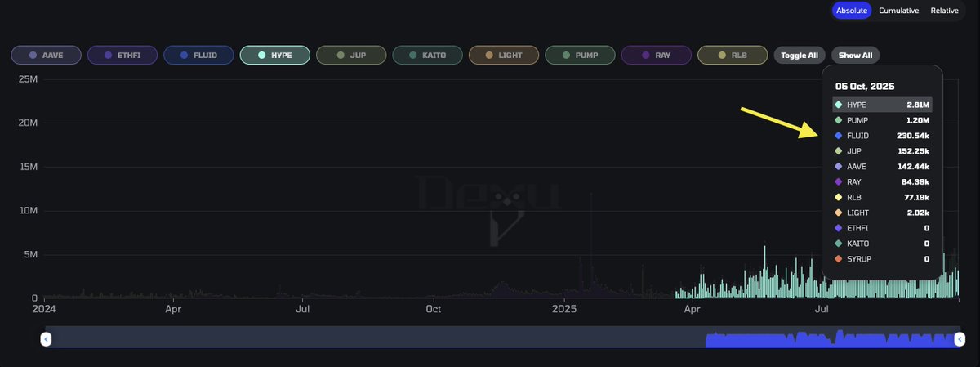The width and height of the screenshot is (980, 367).
Task: Click the SYRUP tooltip row
Action: (x=882, y=259)
